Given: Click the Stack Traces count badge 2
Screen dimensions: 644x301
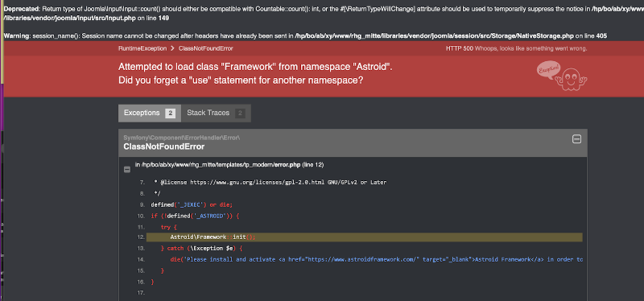Looking at the screenshot, I should pyautogui.click(x=240, y=113).
